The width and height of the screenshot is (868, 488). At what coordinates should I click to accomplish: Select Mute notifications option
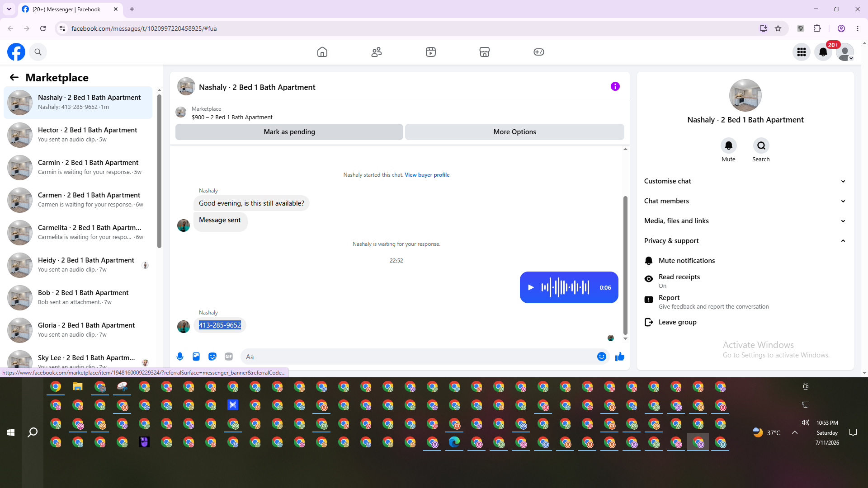745,261
